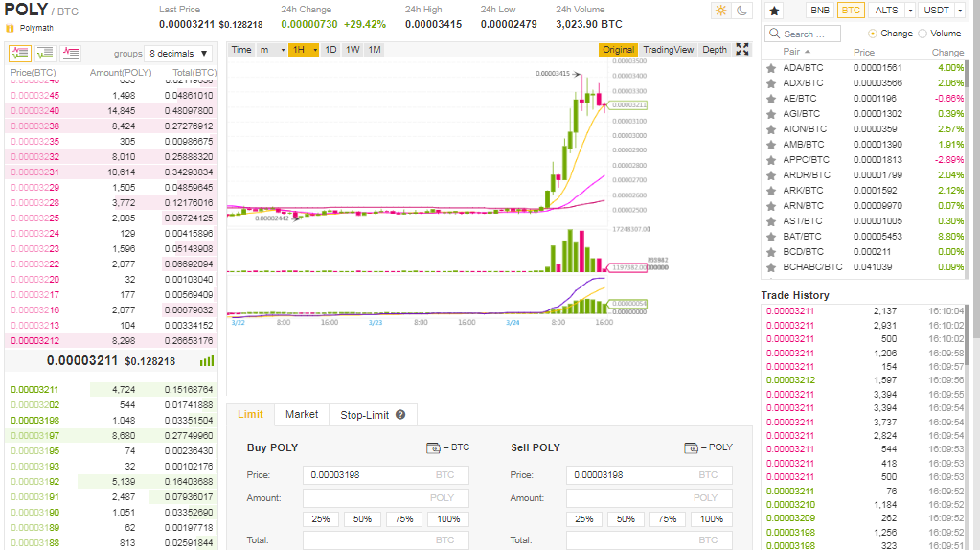Open favorites star filter in markets

click(x=774, y=11)
